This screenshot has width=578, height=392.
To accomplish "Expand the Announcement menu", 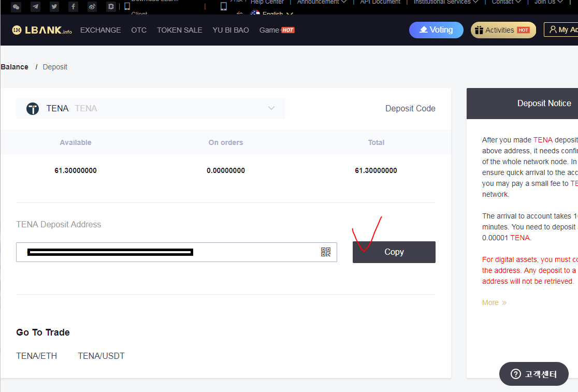I will pos(322,2).
